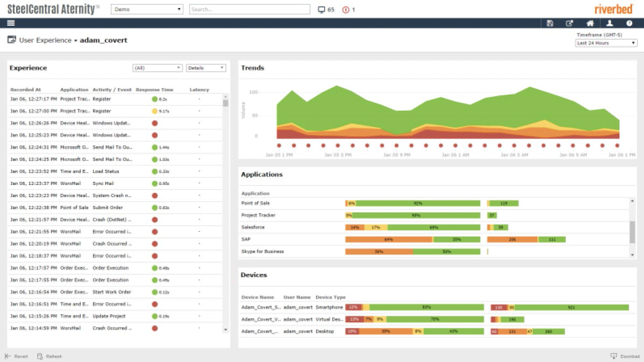Expand the Details view dropdown
Viewport: 644px width, 362px height.
206,68
